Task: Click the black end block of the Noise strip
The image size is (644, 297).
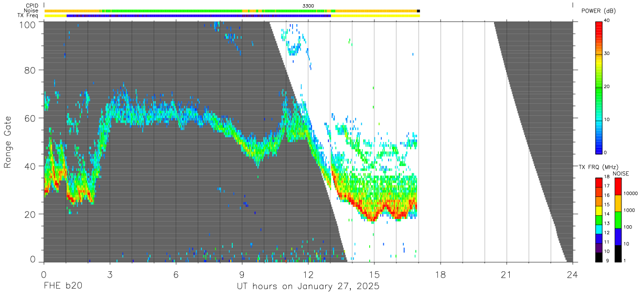Action: pyautogui.click(x=418, y=10)
